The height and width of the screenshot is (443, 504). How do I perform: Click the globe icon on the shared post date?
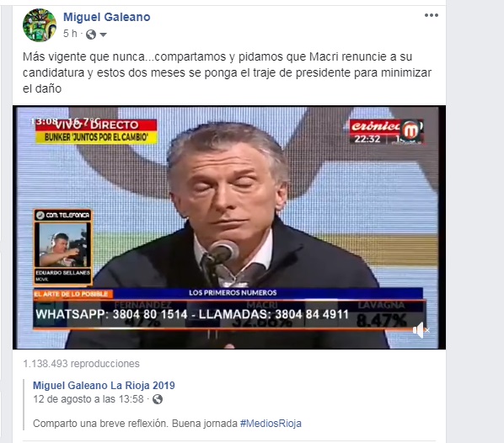158,399
